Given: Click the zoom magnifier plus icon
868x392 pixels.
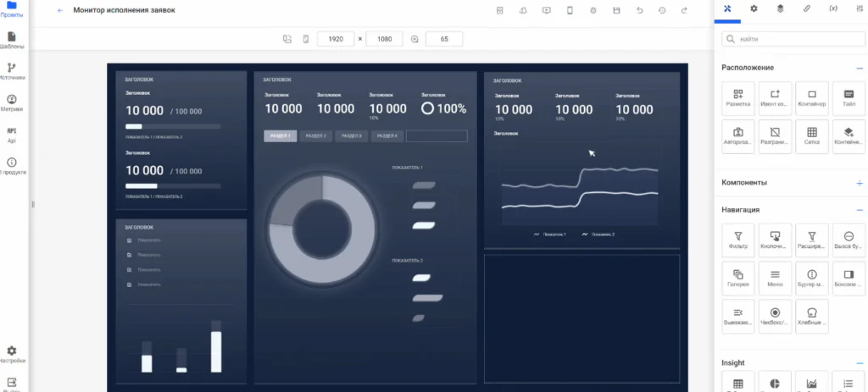Looking at the screenshot, I should click(415, 39).
